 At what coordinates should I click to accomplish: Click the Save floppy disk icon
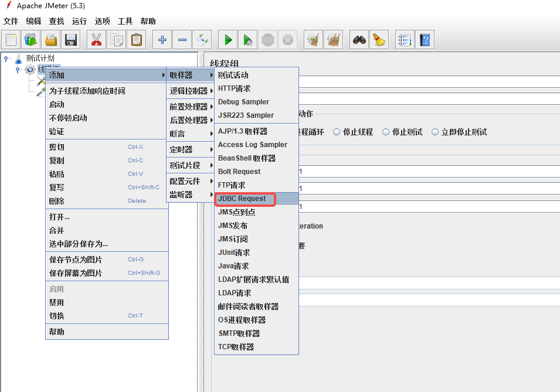coord(71,40)
